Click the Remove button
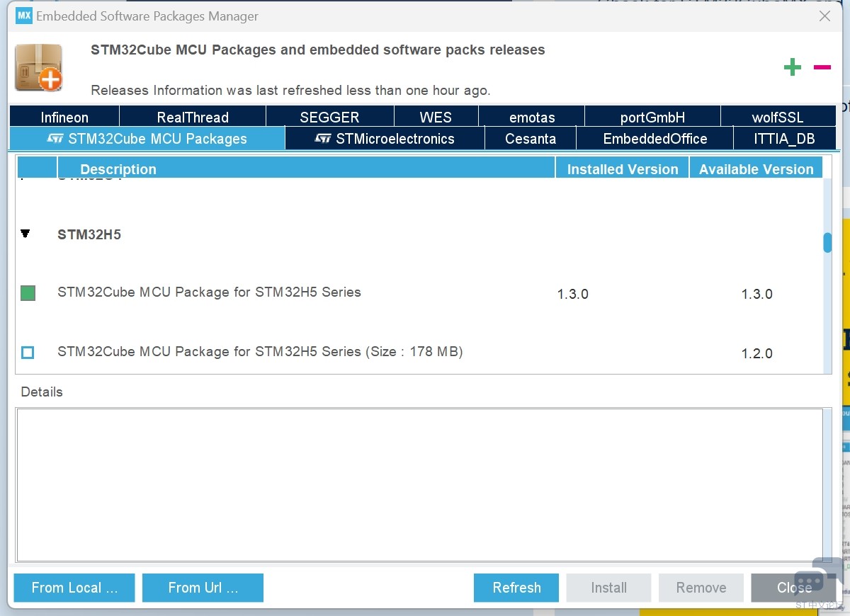Viewport: 850px width, 616px height. click(x=701, y=588)
